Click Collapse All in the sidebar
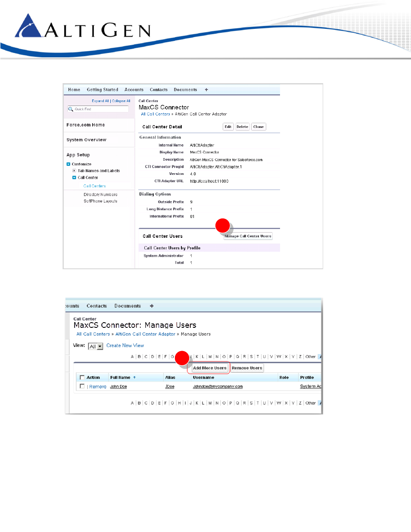 pos(121,101)
